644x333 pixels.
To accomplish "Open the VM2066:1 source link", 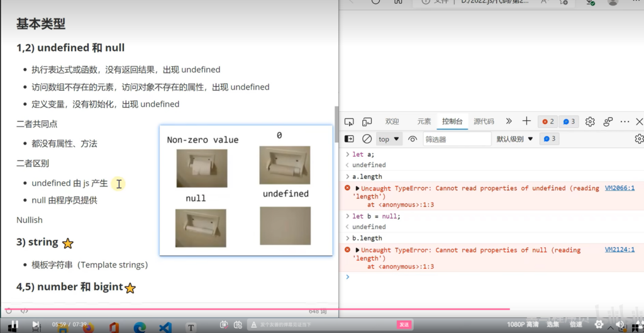I will (x=619, y=188).
